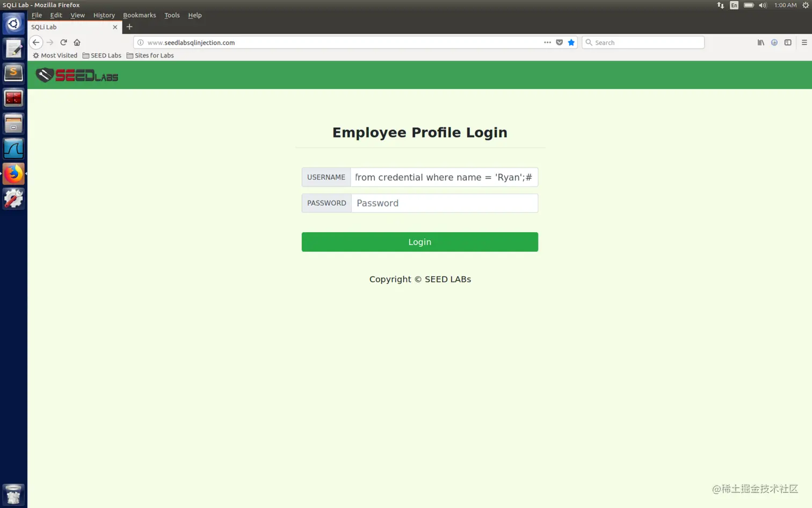Focus the Password input field
The image size is (812, 508).
(444, 203)
